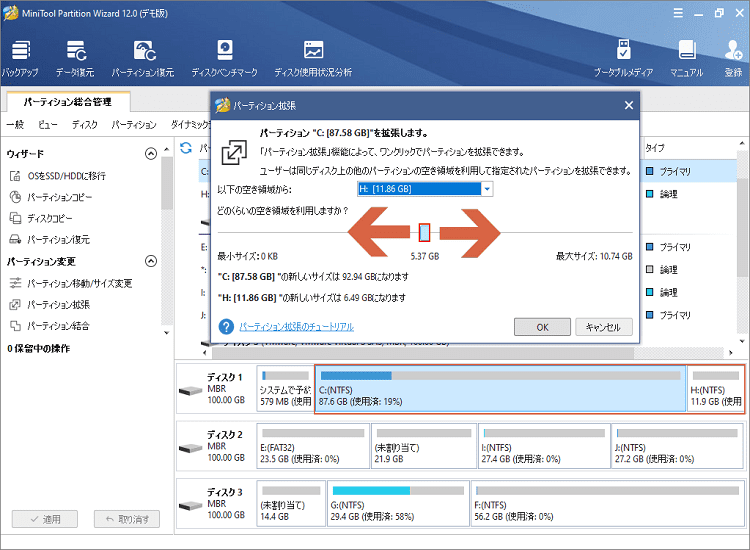Click the free space slider handle
Viewport: 750px width, 550px height.
tap(424, 232)
